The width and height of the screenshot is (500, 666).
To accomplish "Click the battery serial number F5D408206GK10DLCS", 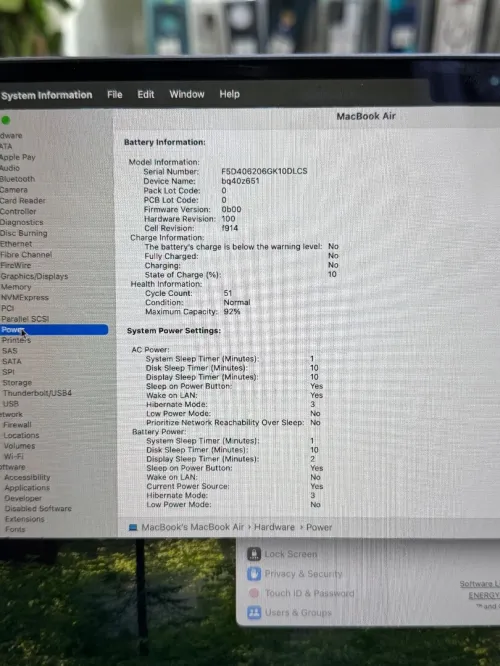I will [x=264, y=171].
